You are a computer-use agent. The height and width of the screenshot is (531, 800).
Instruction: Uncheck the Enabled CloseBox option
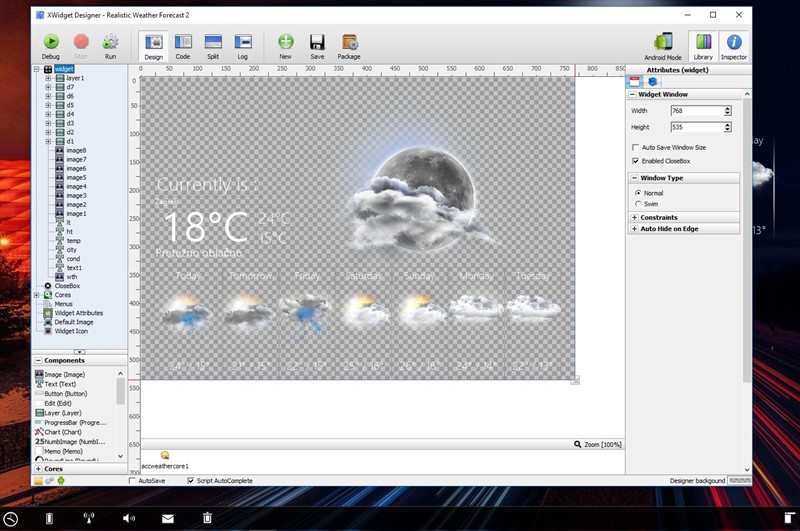click(x=636, y=160)
